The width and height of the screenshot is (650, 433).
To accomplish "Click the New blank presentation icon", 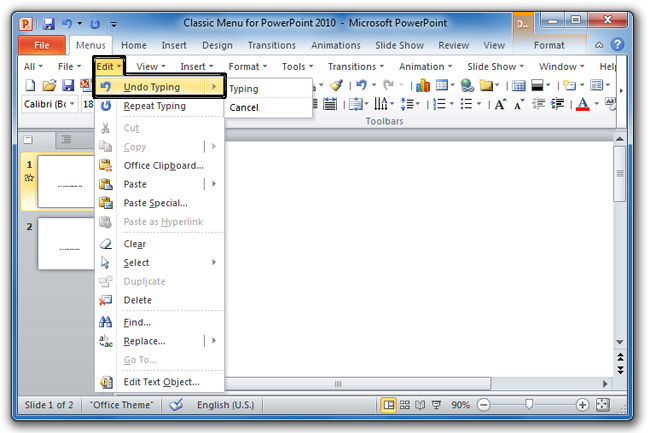I will [x=30, y=85].
